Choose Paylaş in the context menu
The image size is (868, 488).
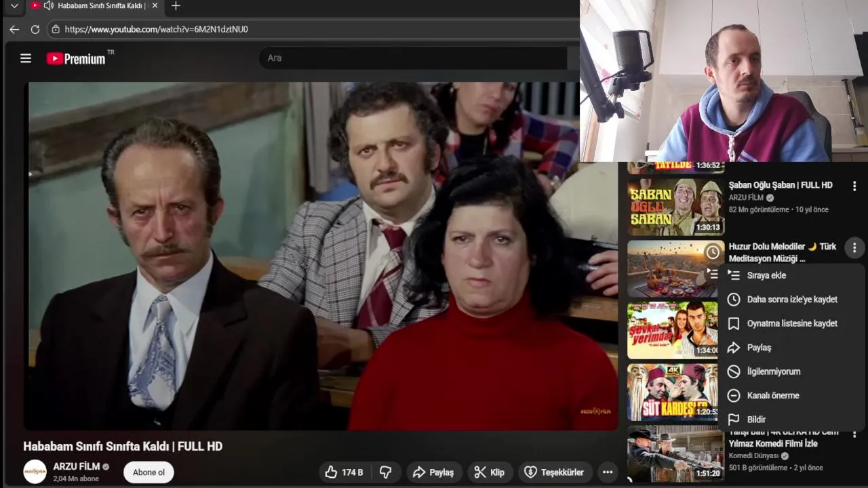tap(792, 348)
